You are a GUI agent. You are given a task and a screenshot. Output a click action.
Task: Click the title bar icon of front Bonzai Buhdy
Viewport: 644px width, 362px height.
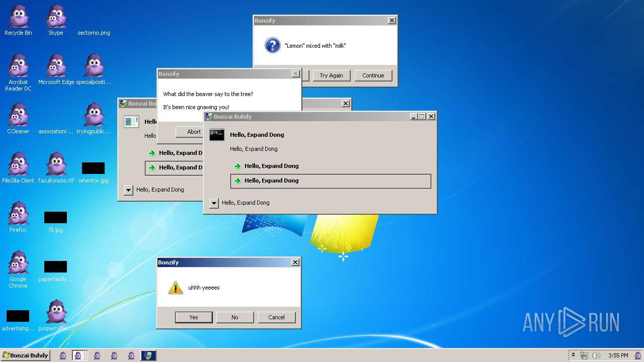tap(209, 117)
